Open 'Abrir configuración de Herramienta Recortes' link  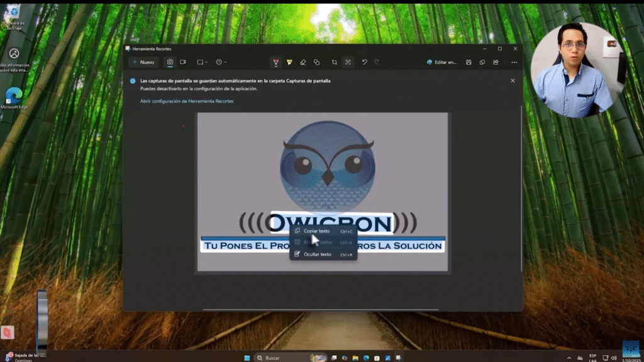pos(187,101)
